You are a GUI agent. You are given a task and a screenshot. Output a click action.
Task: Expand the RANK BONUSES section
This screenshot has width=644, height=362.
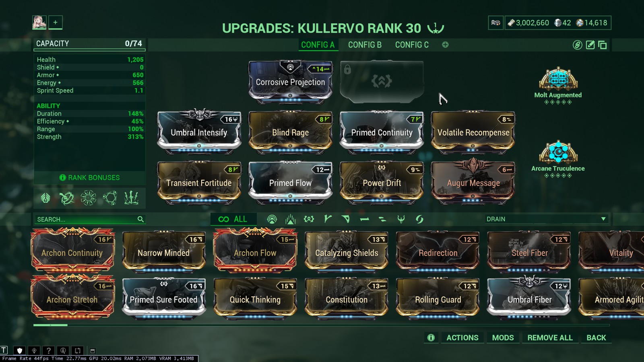89,178
